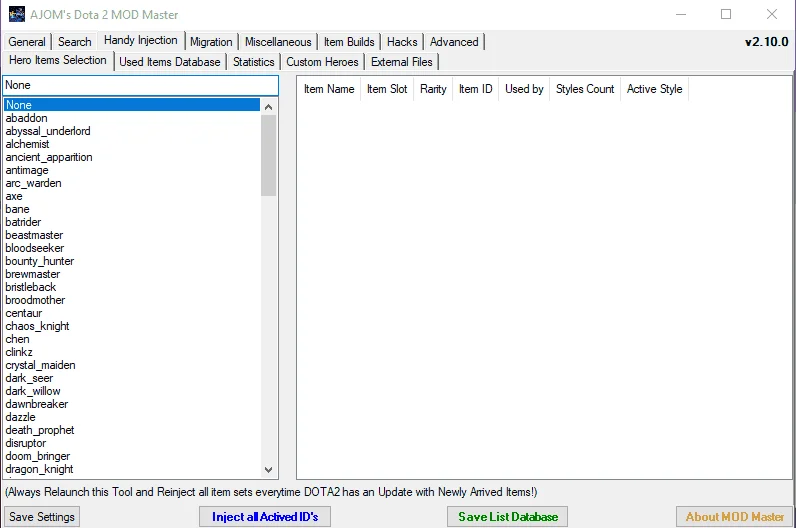This screenshot has height=528, width=796.
Task: Select bounty_hunter in the hero list
Action: [132, 261]
